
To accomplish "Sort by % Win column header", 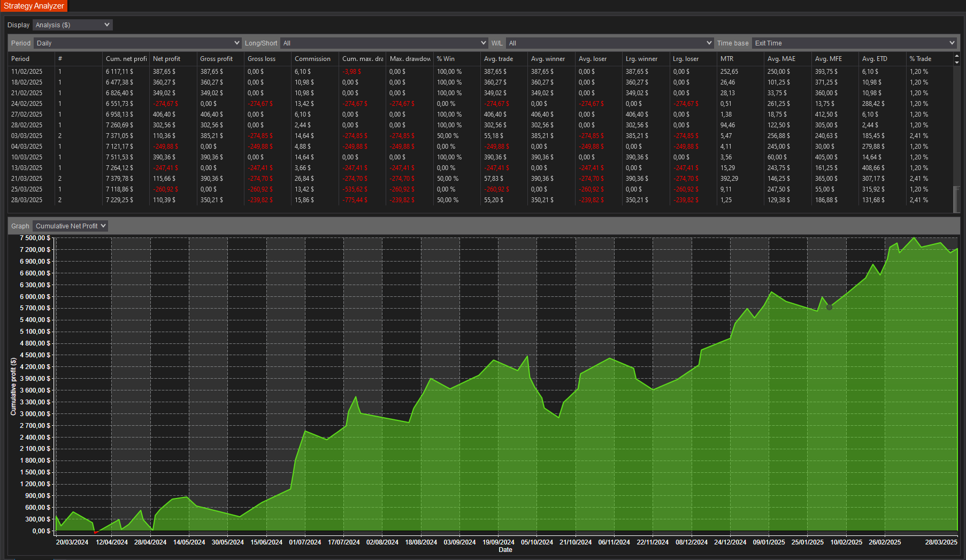I will tap(457, 59).
